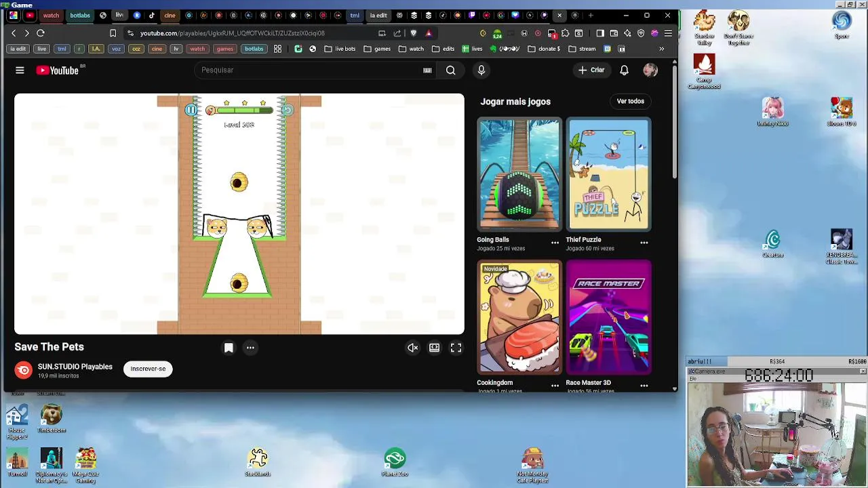Open the Stacklands desktop shortcut
Viewport: 868px width, 488px height.
coord(258,462)
